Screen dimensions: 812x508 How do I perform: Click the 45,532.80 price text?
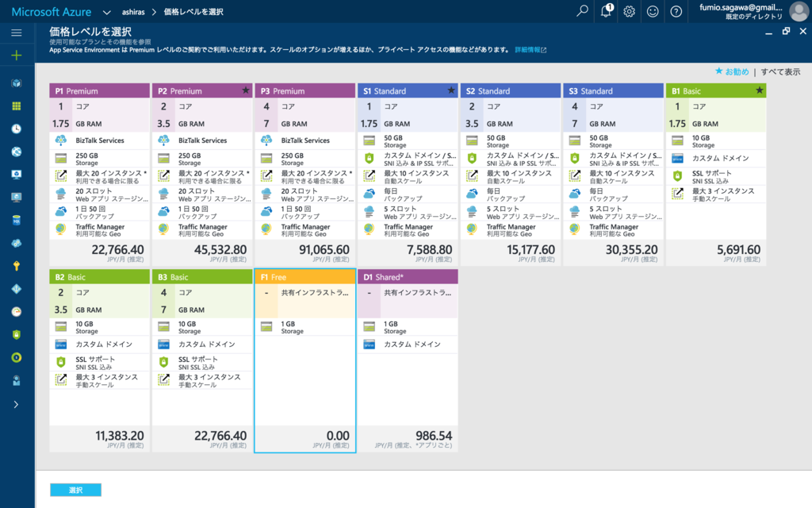tap(220, 250)
